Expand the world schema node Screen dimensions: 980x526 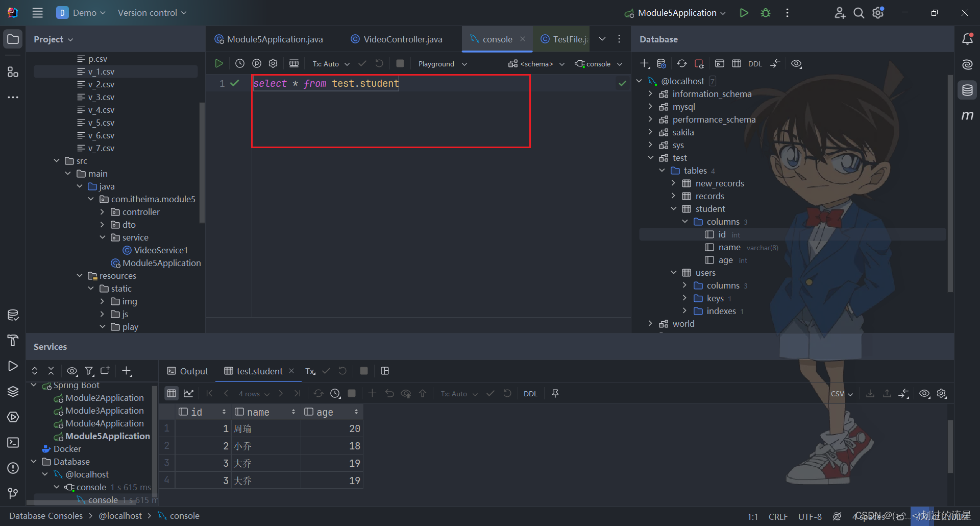650,324
